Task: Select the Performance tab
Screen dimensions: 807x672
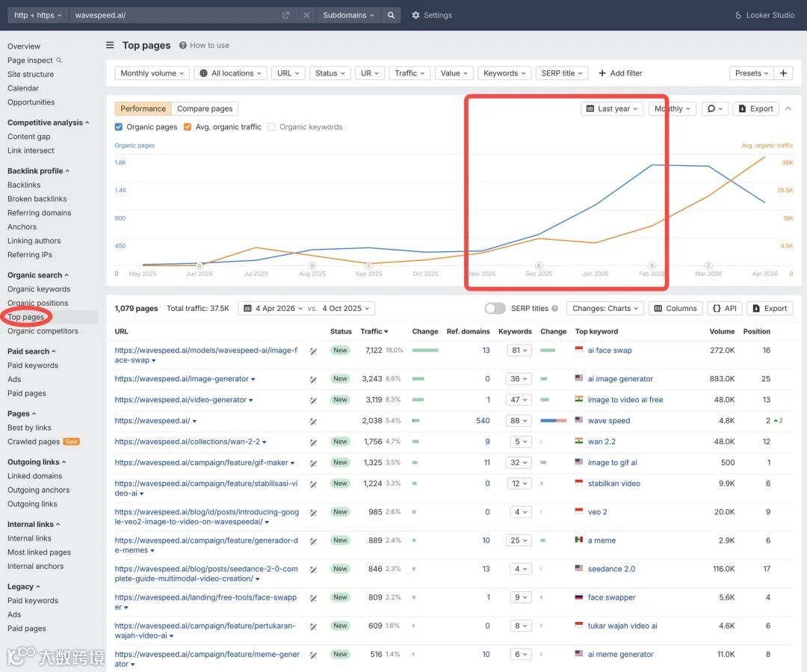Action: pyautogui.click(x=143, y=108)
